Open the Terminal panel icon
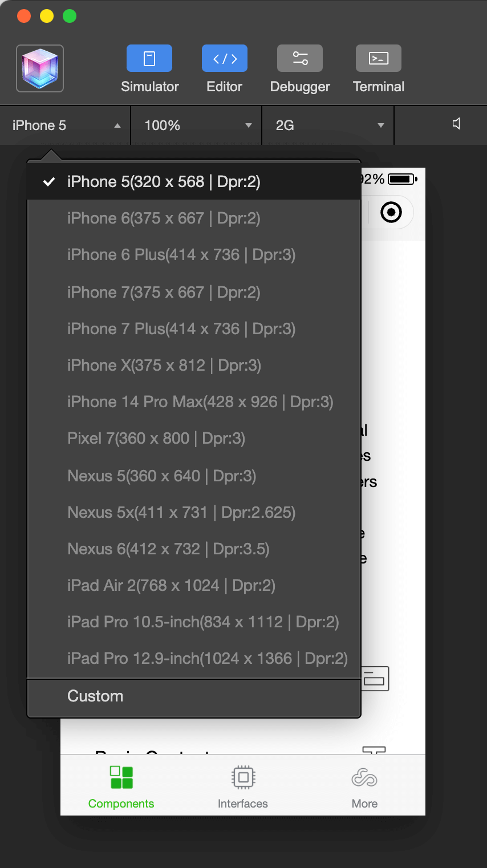 pyautogui.click(x=379, y=59)
